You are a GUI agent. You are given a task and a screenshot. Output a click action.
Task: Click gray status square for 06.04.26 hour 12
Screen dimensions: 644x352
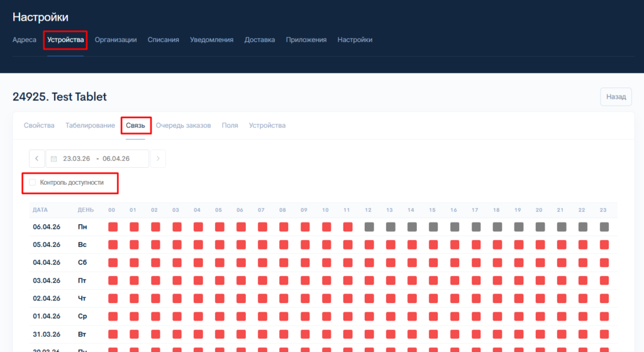(x=369, y=226)
